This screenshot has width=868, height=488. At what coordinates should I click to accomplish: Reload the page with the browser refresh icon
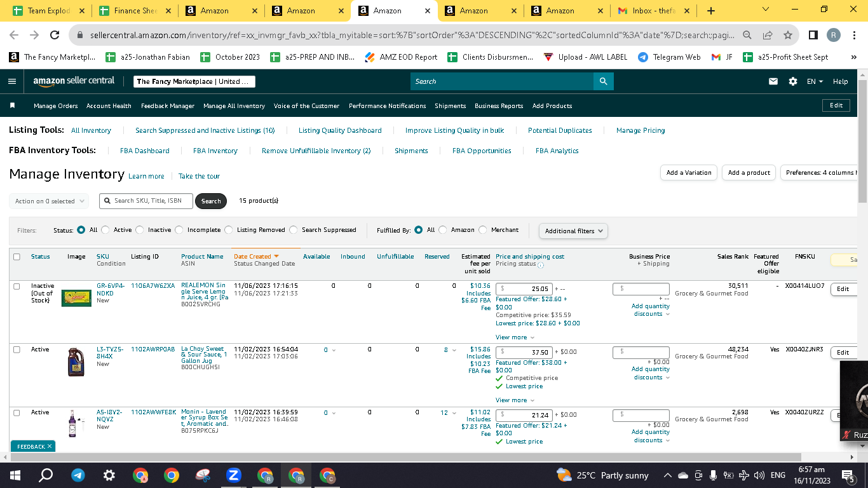pos(55,35)
